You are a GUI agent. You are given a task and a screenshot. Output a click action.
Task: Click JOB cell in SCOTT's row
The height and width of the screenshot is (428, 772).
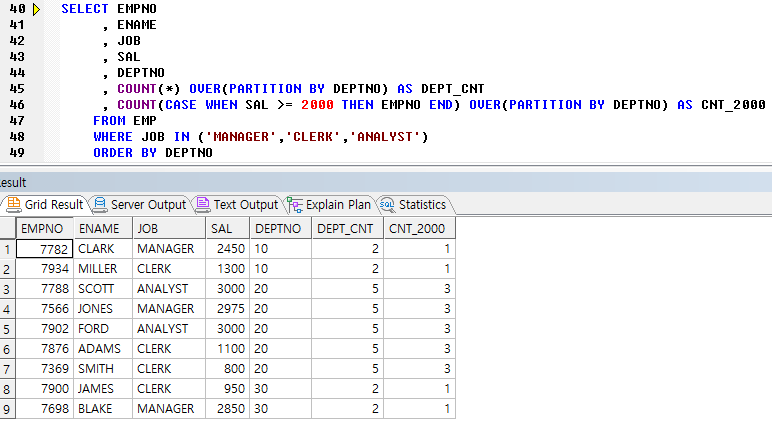point(169,289)
